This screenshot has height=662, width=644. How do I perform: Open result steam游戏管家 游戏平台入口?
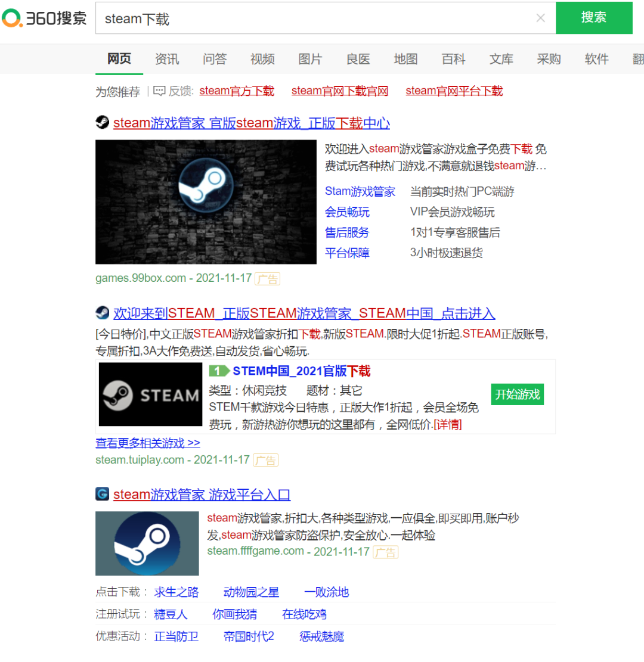click(202, 495)
